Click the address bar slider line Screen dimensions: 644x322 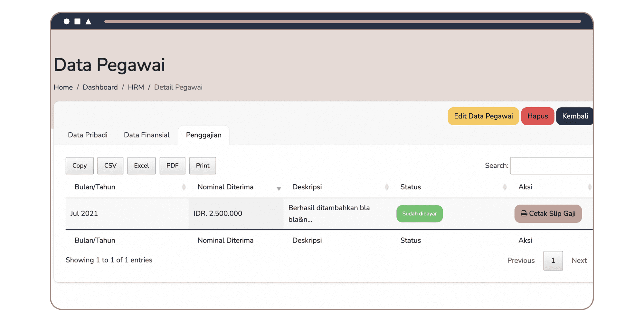pyautogui.click(x=342, y=22)
